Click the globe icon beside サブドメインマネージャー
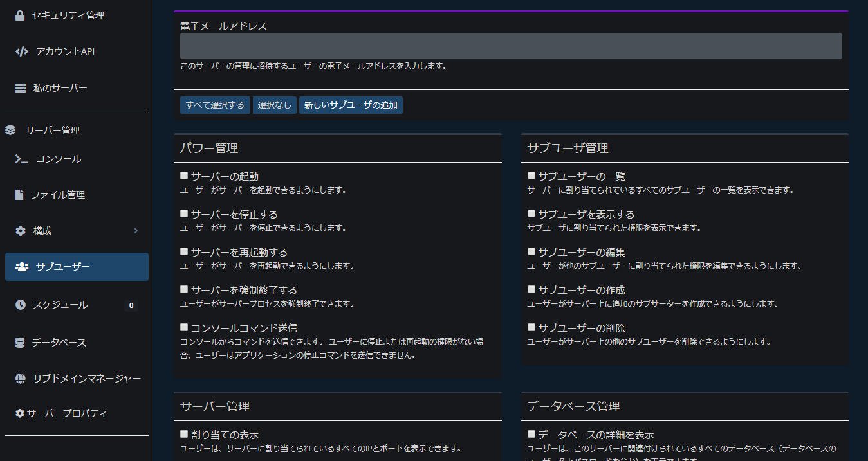This screenshot has width=868, height=461. pos(21,379)
